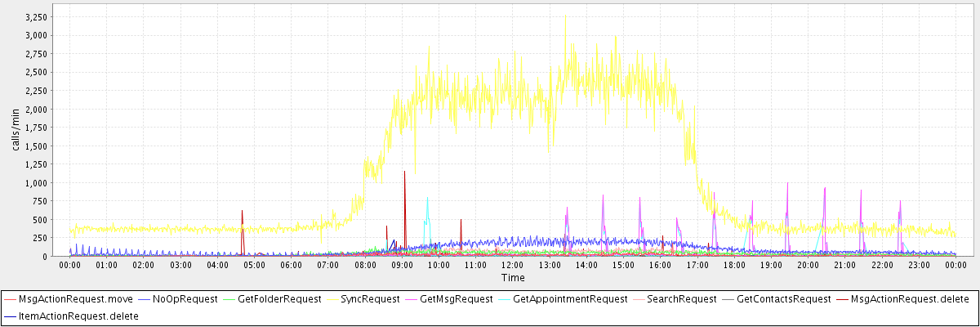Click the red line swatch beside MsgActionRequest.move

(x=10, y=299)
